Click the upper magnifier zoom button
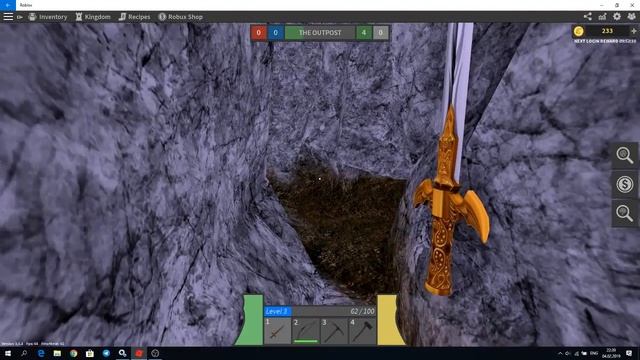The image size is (640, 360). click(x=625, y=155)
